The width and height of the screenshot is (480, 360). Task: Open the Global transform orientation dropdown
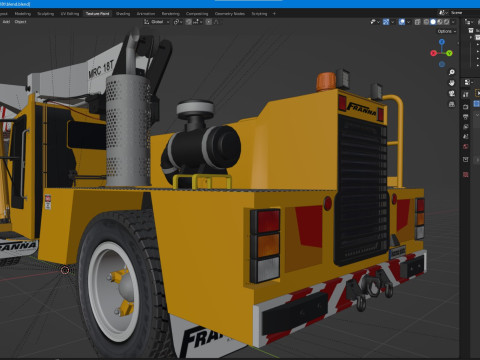[157, 22]
